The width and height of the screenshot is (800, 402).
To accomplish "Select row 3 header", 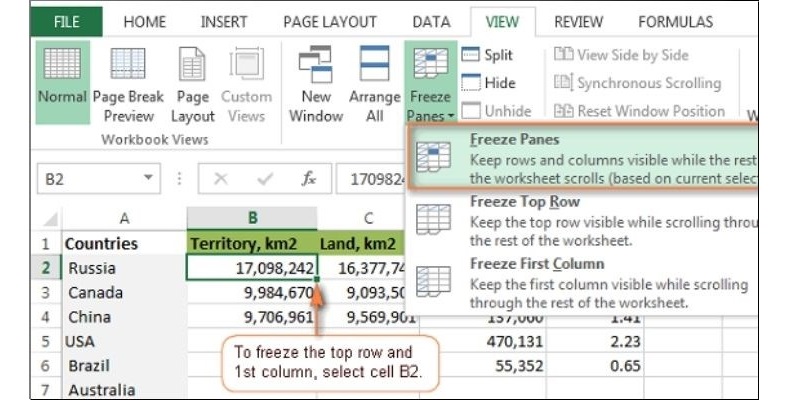I will click(46, 292).
